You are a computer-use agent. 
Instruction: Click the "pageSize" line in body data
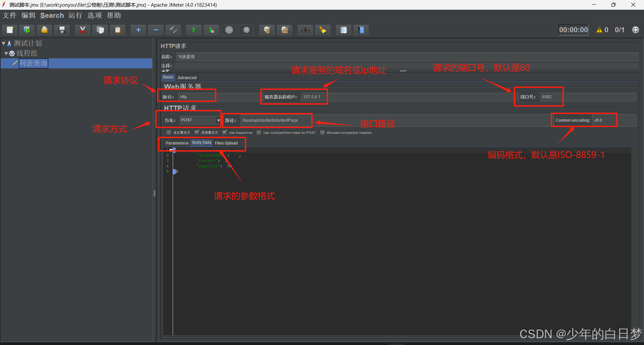tap(214, 166)
